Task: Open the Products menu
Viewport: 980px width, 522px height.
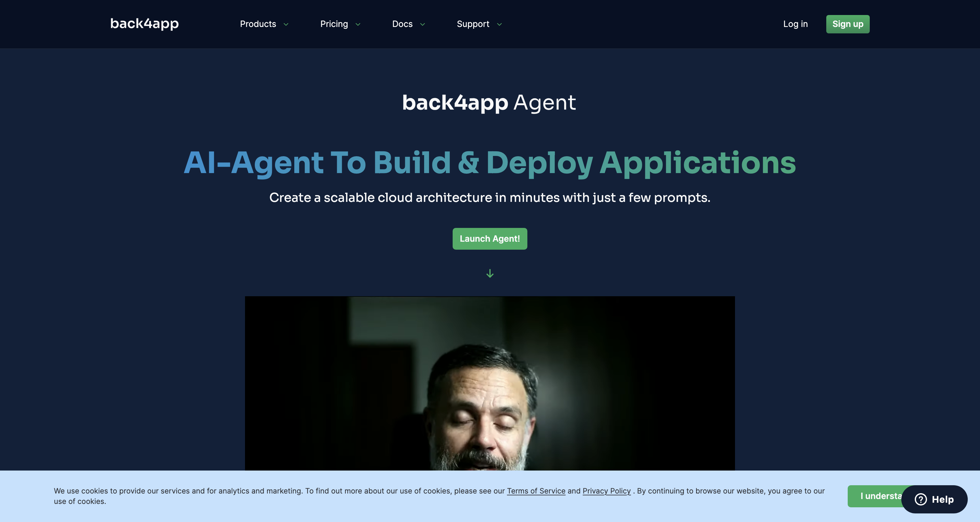Action: click(x=258, y=24)
